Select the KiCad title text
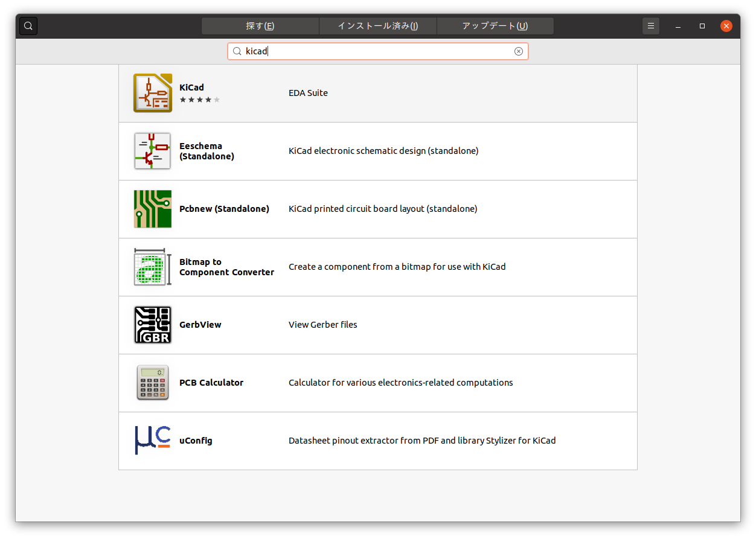The image size is (756, 539). coord(191,88)
